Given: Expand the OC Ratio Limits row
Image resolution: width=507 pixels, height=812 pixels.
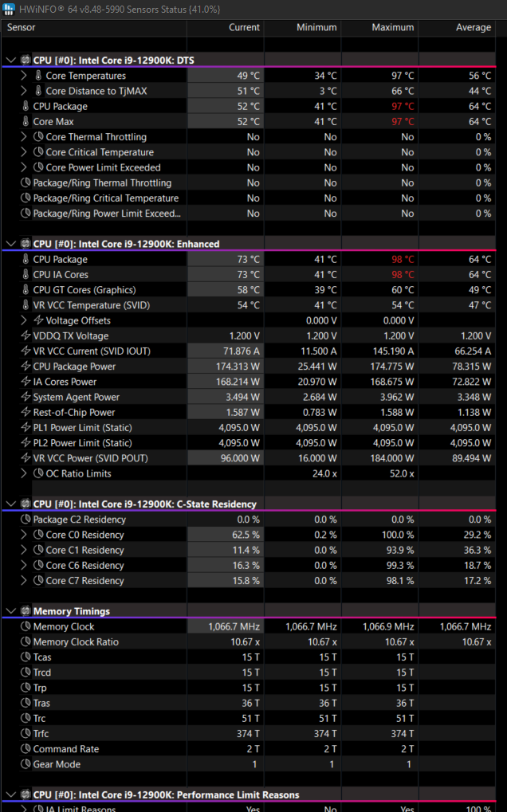Looking at the screenshot, I should click(24, 473).
